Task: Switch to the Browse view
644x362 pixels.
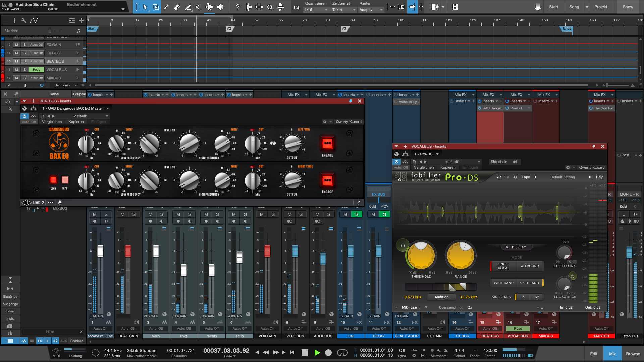Action: pos(633,354)
